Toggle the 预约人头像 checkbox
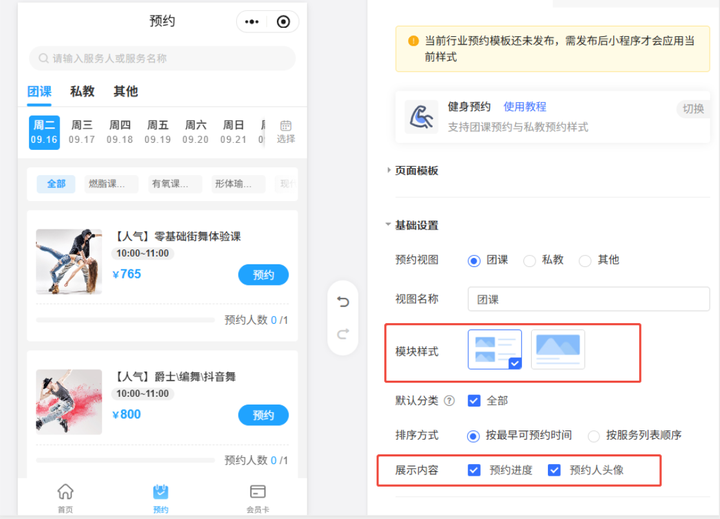Screen dimensions: 720x519 555,469
